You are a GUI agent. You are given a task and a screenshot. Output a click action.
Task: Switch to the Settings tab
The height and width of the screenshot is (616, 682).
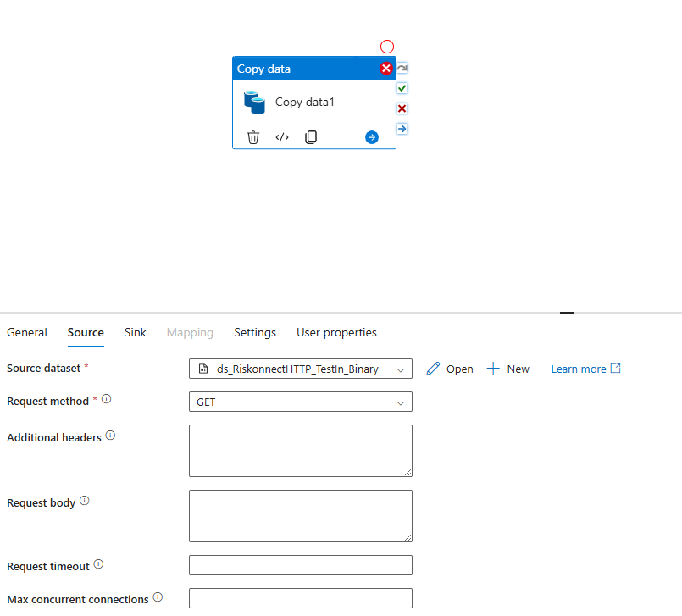(255, 332)
